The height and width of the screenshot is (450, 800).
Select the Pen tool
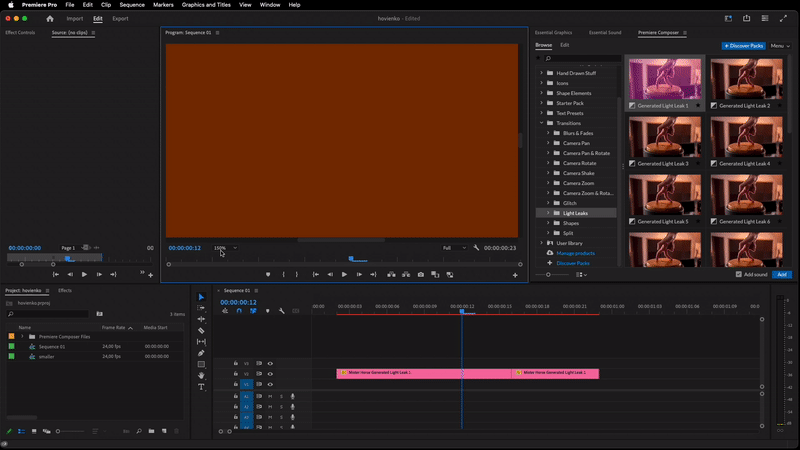coord(201,353)
